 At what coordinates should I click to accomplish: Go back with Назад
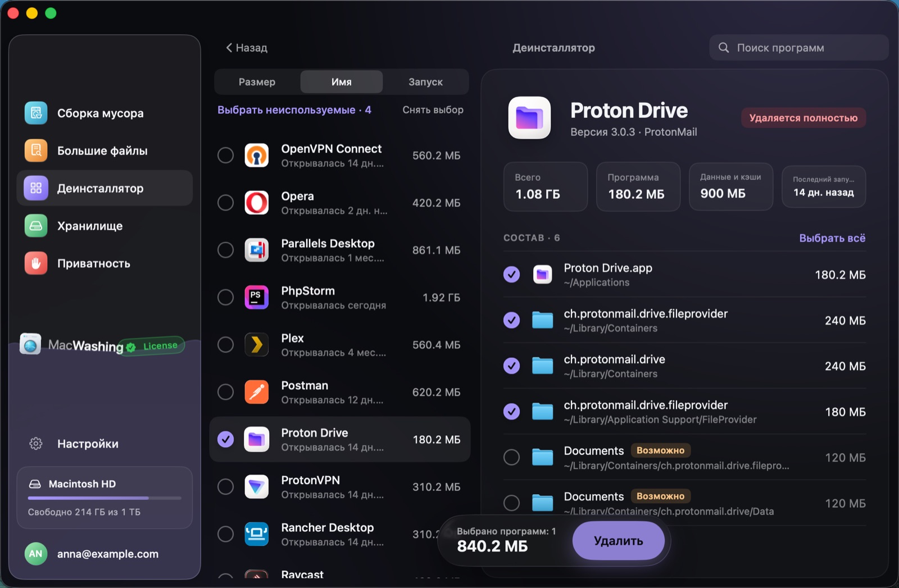coord(247,48)
